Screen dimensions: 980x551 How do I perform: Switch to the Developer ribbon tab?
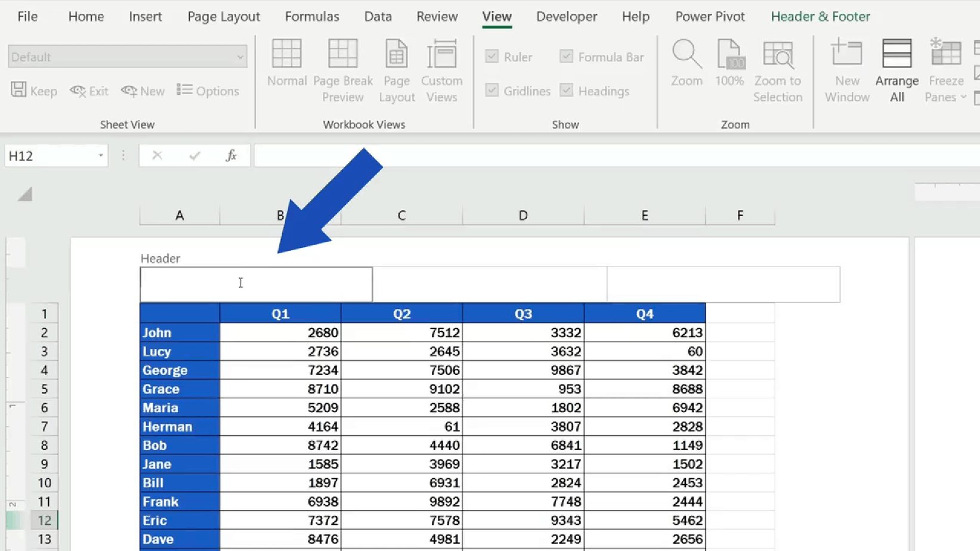[x=566, y=16]
